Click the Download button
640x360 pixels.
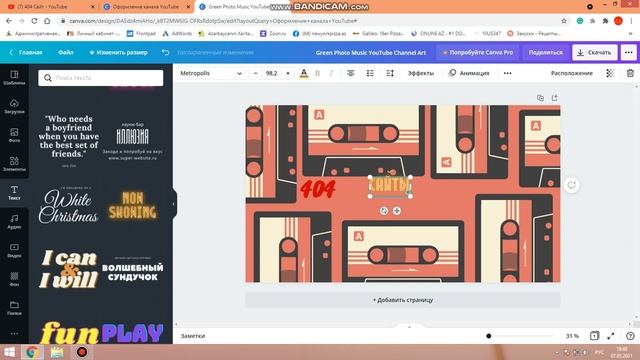click(x=595, y=52)
